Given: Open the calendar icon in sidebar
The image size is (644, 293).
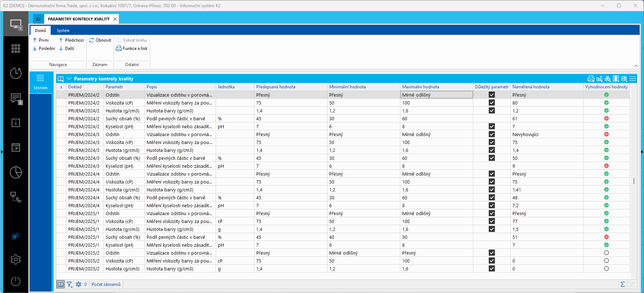Looking at the screenshot, I should [16, 148].
